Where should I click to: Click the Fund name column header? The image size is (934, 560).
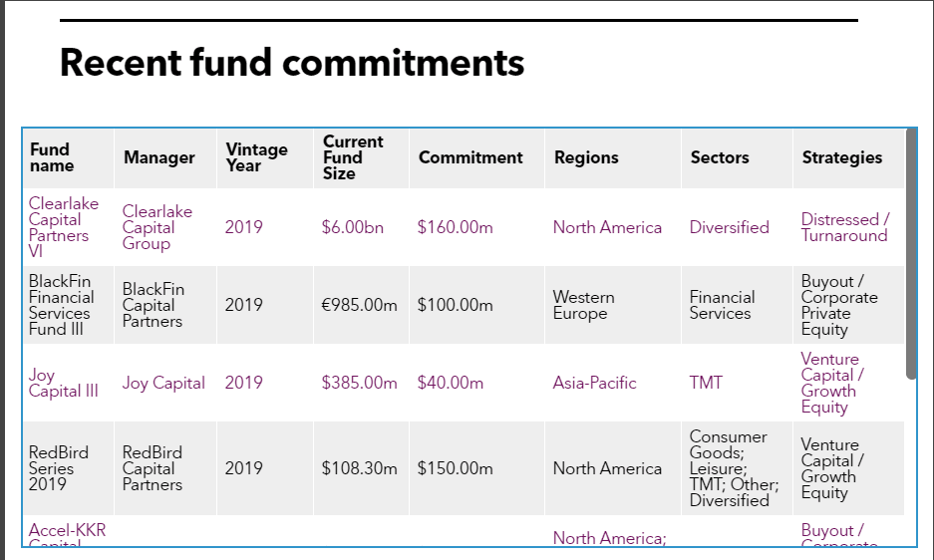pos(68,157)
